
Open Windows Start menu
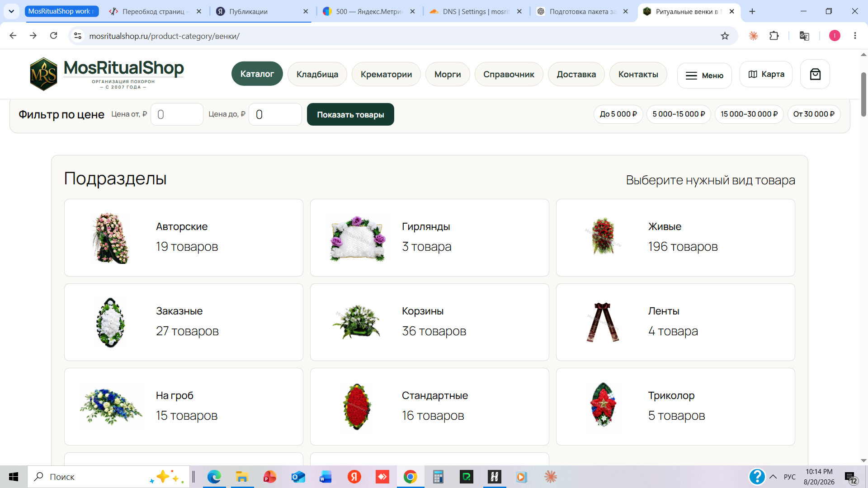[14, 477]
